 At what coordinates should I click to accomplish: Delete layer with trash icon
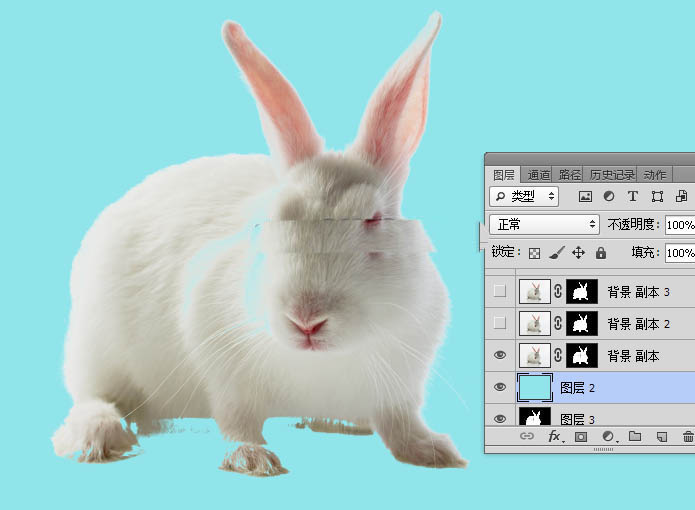(688, 436)
